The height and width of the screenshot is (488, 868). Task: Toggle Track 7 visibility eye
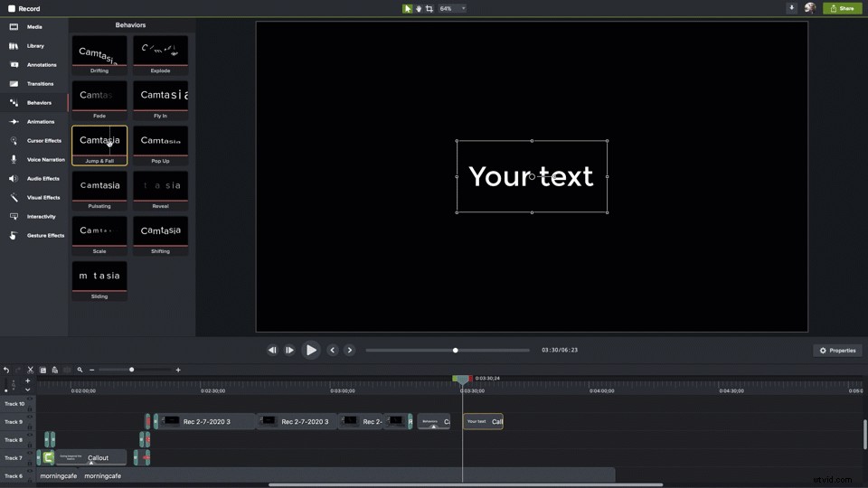pyautogui.click(x=30, y=453)
